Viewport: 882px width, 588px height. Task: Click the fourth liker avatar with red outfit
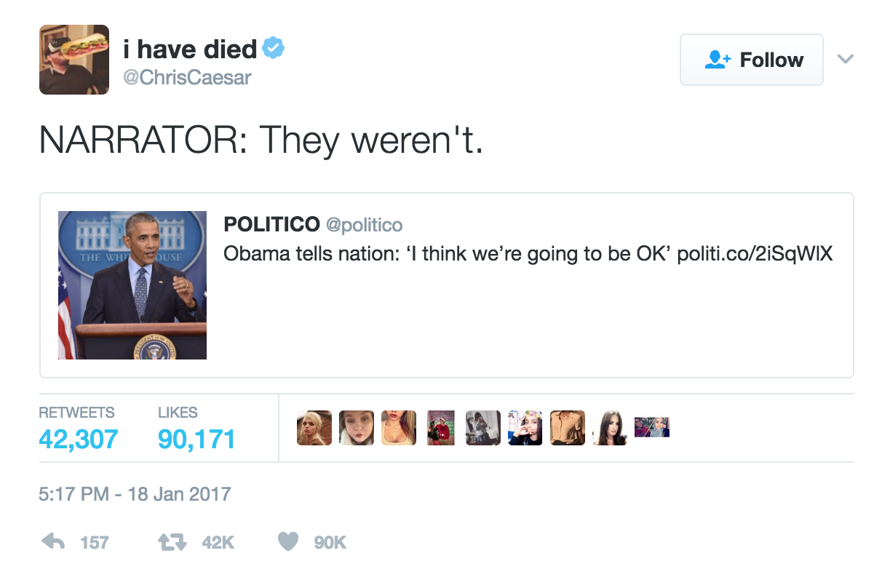pos(441,428)
